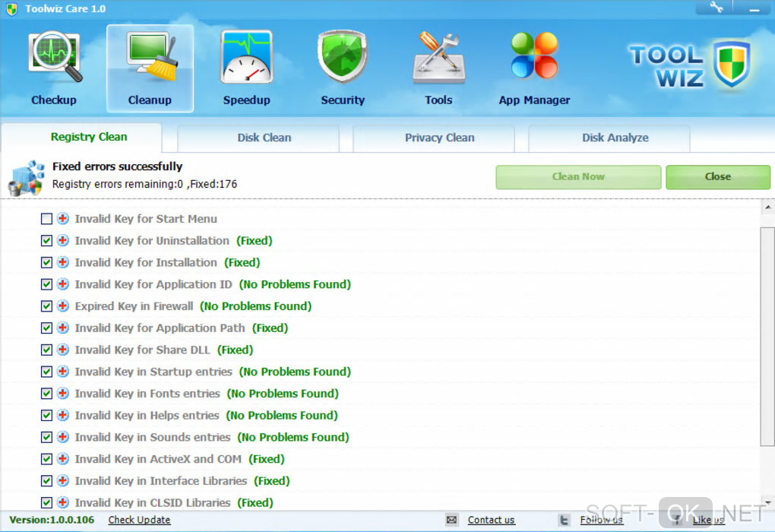Click the green Close button
This screenshot has height=532, width=775.
point(718,177)
